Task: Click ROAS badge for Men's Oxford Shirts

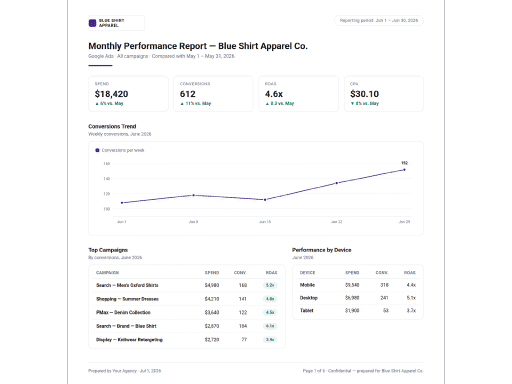Action: point(270,285)
